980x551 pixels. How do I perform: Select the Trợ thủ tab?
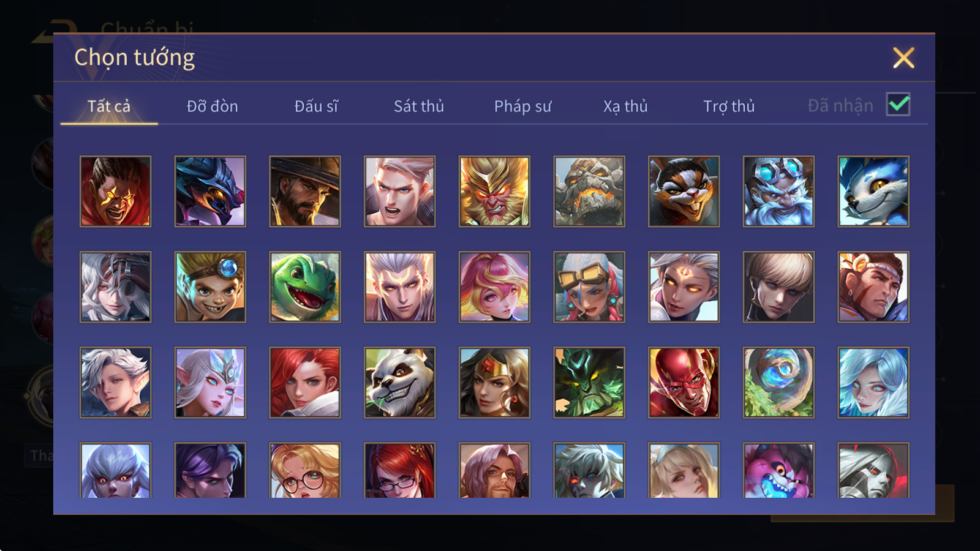click(729, 106)
